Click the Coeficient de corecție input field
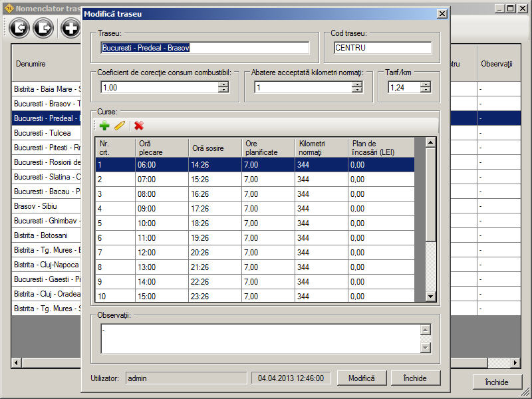The image size is (532, 399). (160, 88)
